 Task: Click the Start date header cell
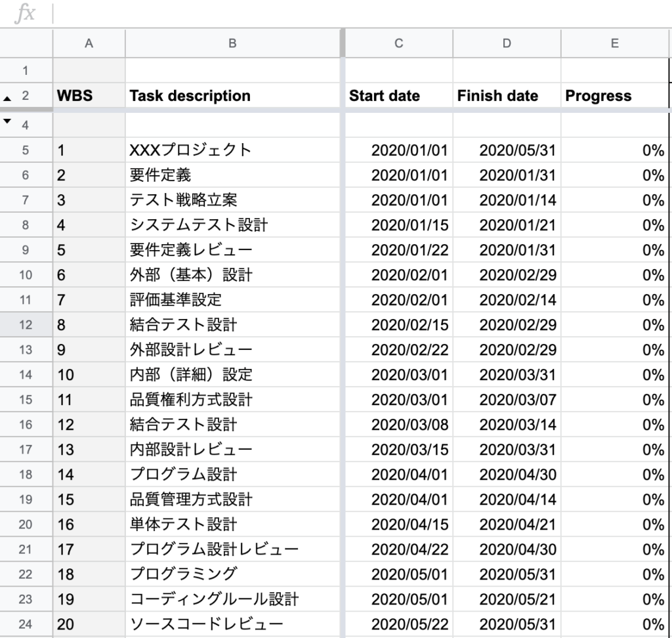click(398, 95)
